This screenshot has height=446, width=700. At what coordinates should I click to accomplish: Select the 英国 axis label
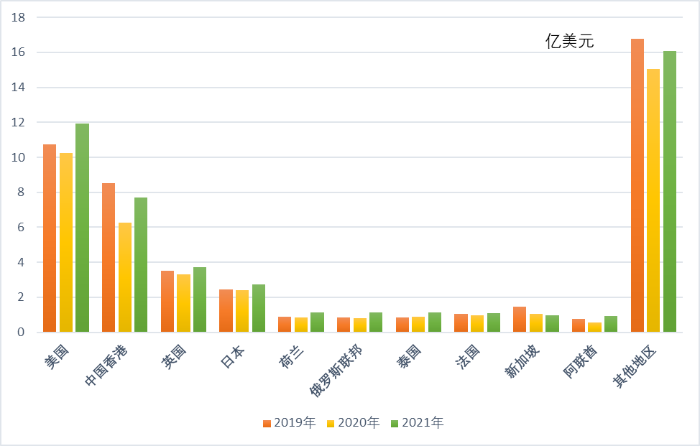click(x=174, y=356)
